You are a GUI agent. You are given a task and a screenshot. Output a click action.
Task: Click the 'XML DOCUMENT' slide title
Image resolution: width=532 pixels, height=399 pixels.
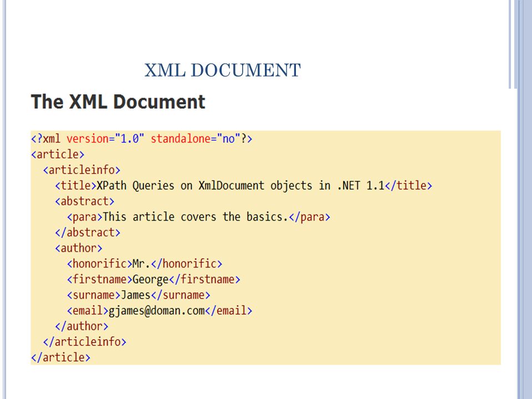pyautogui.click(x=223, y=70)
